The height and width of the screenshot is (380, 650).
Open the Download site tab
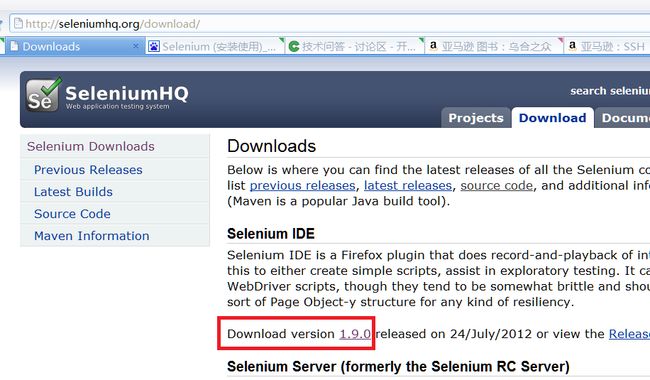[553, 118]
